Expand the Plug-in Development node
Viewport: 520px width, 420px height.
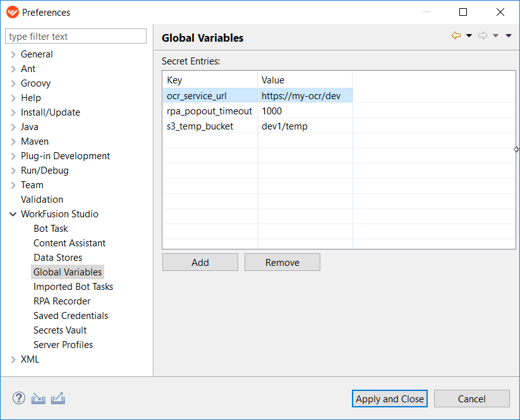[13, 156]
